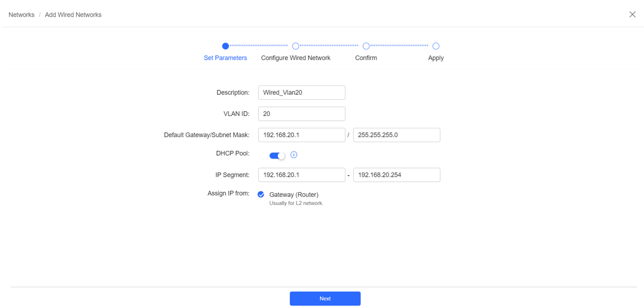Image resolution: width=644 pixels, height=308 pixels.
Task: Select the Configure Wired Network step label
Action: (296, 58)
